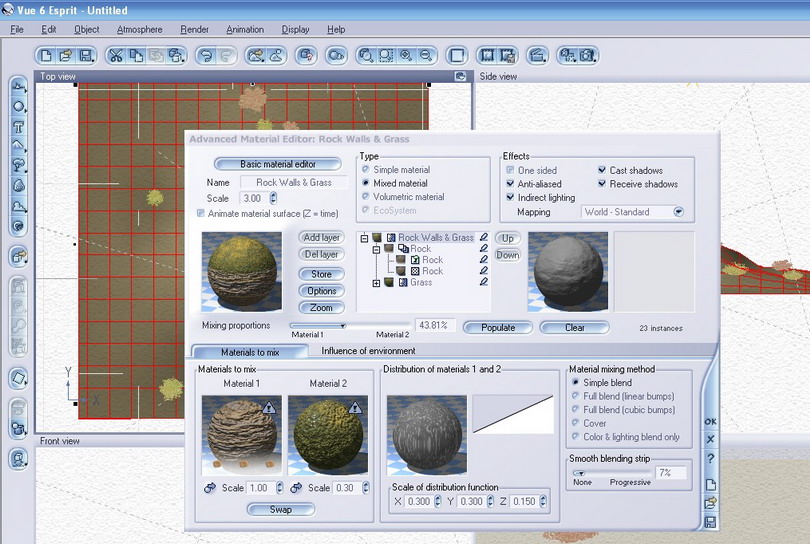The width and height of the screenshot is (810, 544).
Task: Click the material Name input field
Action: 293,182
